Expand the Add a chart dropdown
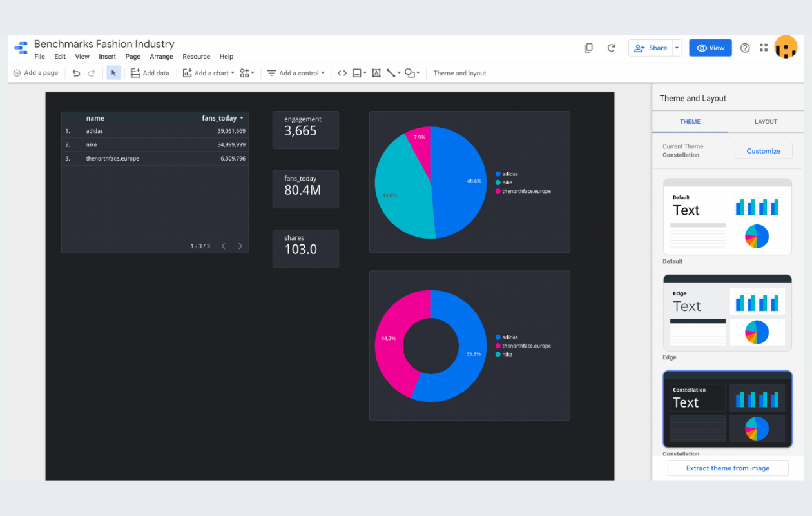Image resolution: width=812 pixels, height=516 pixels. point(233,73)
